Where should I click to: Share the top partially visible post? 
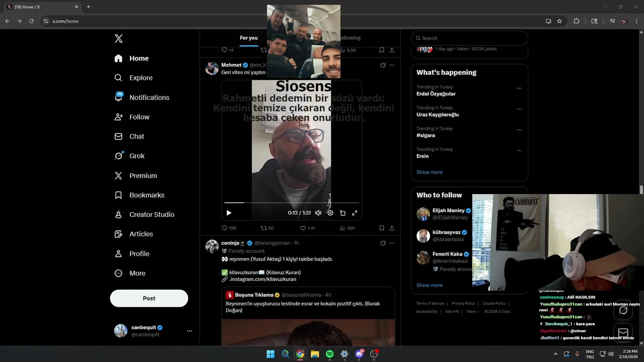392,50
